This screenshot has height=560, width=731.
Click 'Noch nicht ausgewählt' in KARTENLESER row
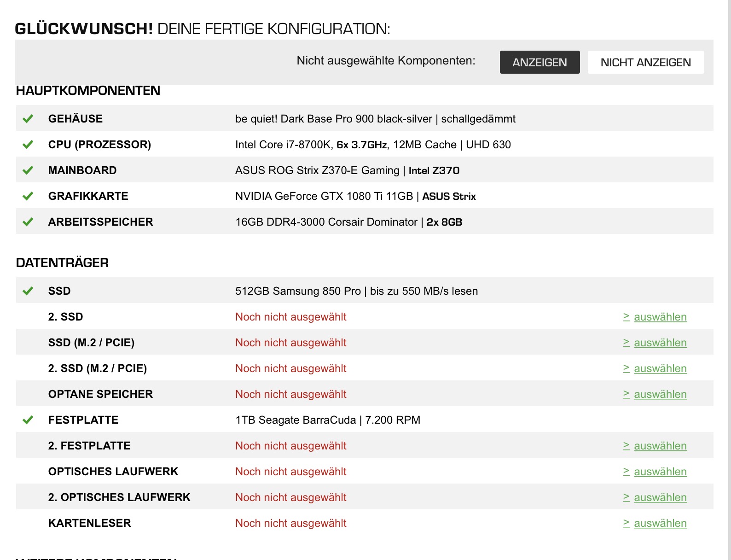coord(291,523)
